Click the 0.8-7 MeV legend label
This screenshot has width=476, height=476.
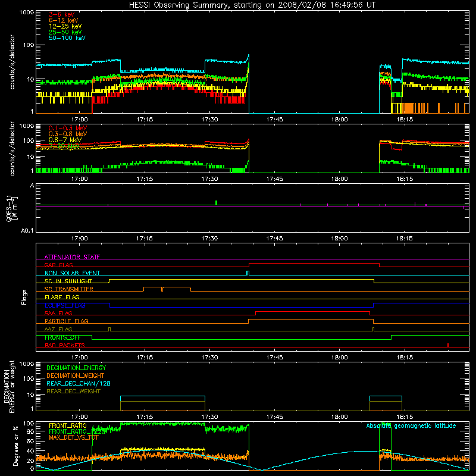pyautogui.click(x=65, y=140)
